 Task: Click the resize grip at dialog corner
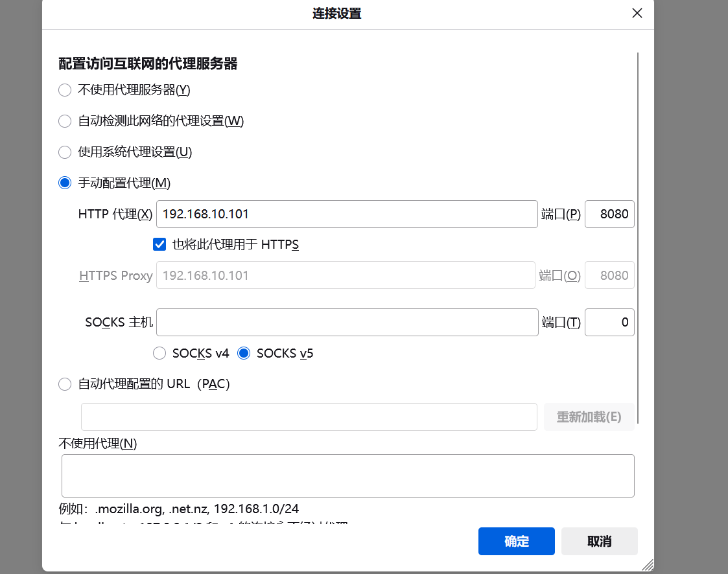click(x=648, y=565)
